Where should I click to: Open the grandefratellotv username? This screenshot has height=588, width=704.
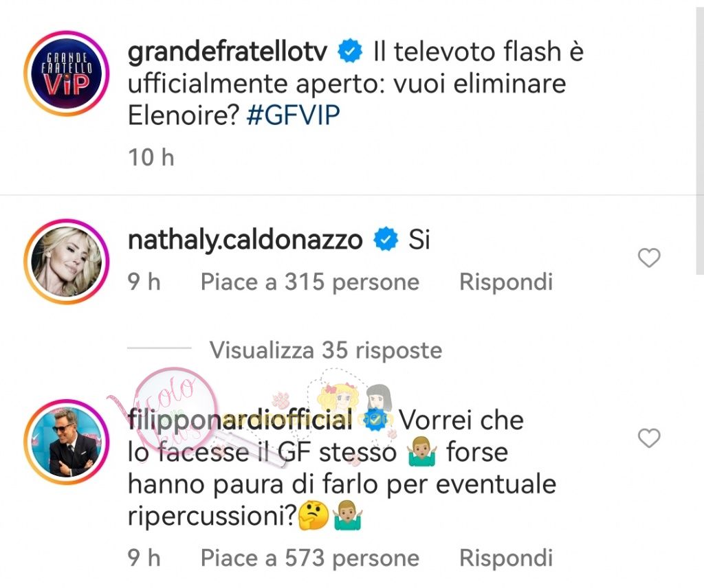[x=228, y=52]
